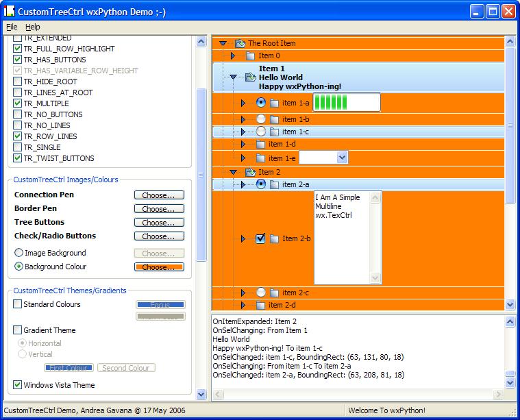Click the folder icon next to item 2-b
Image resolution: width=520 pixels, height=420 pixels.
coord(274,238)
